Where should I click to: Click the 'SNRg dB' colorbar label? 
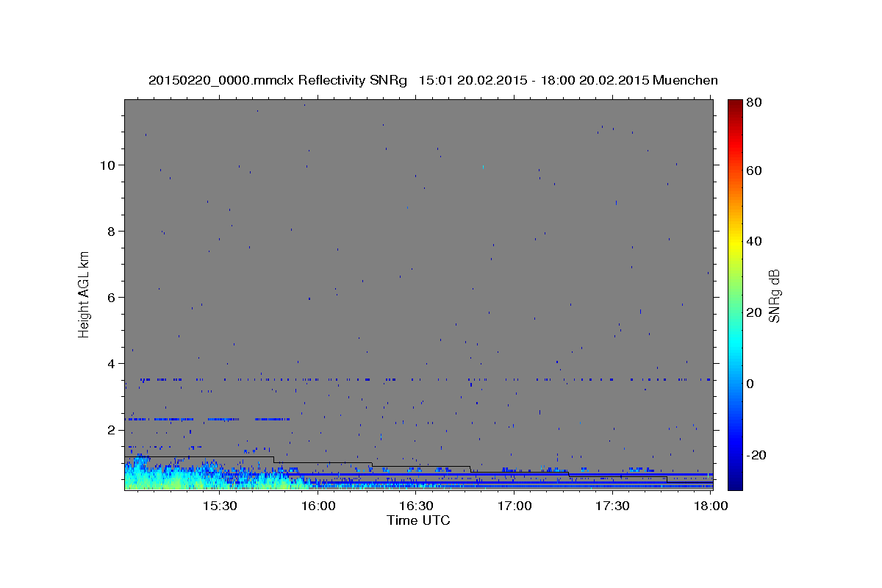(x=773, y=296)
